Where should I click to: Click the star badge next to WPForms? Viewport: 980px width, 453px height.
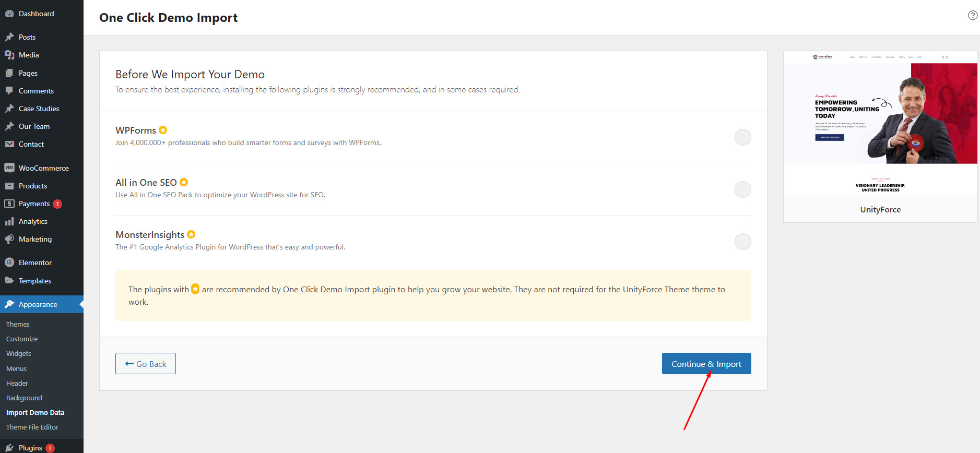[163, 130]
